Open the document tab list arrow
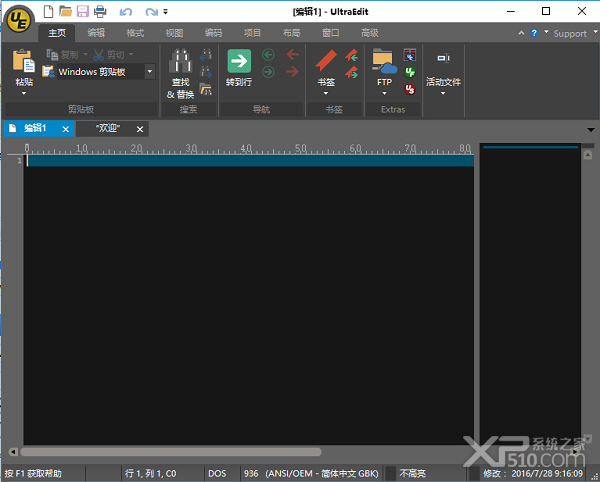 coord(591,130)
